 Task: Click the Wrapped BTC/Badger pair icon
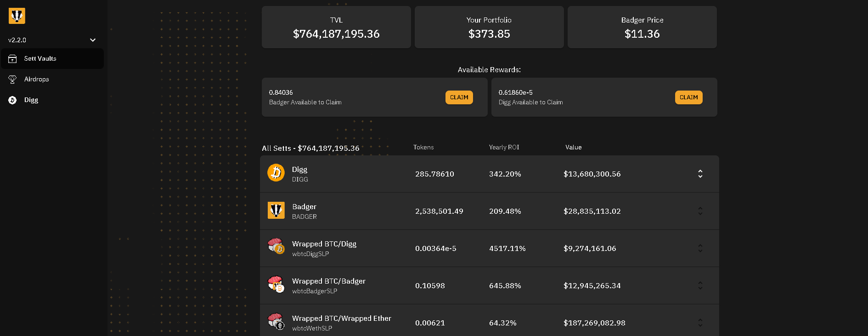(276, 284)
